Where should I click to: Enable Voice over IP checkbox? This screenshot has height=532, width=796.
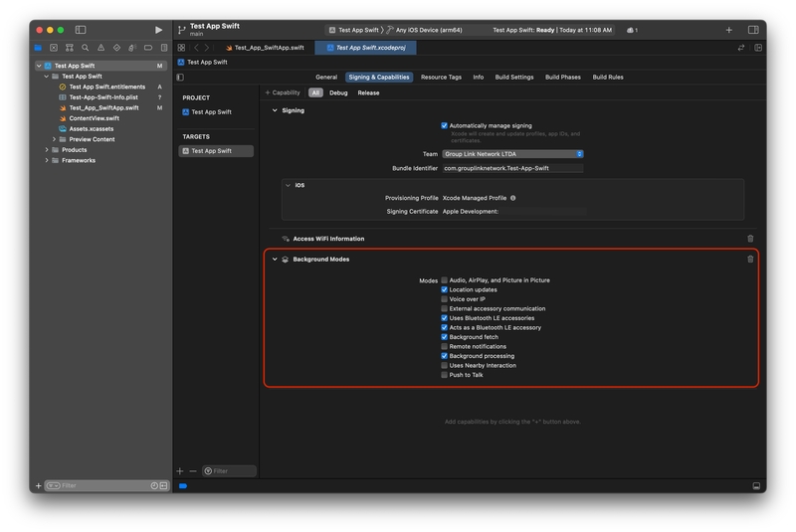[x=445, y=299]
